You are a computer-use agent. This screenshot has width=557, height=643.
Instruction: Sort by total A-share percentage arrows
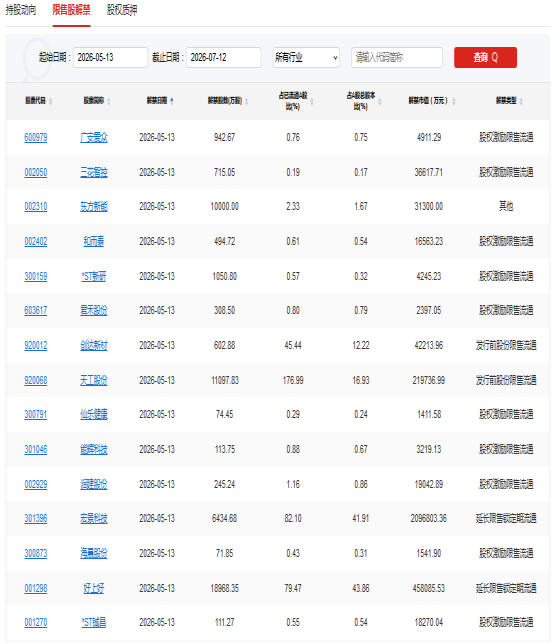(380, 101)
